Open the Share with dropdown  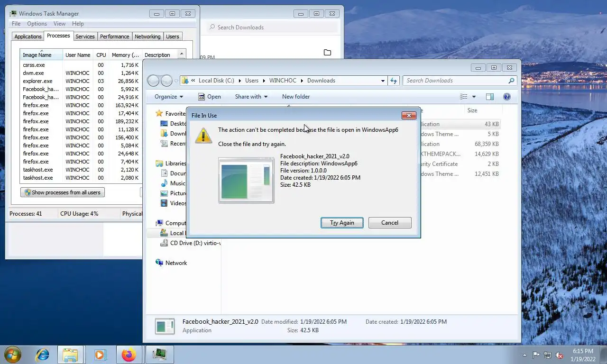(251, 97)
